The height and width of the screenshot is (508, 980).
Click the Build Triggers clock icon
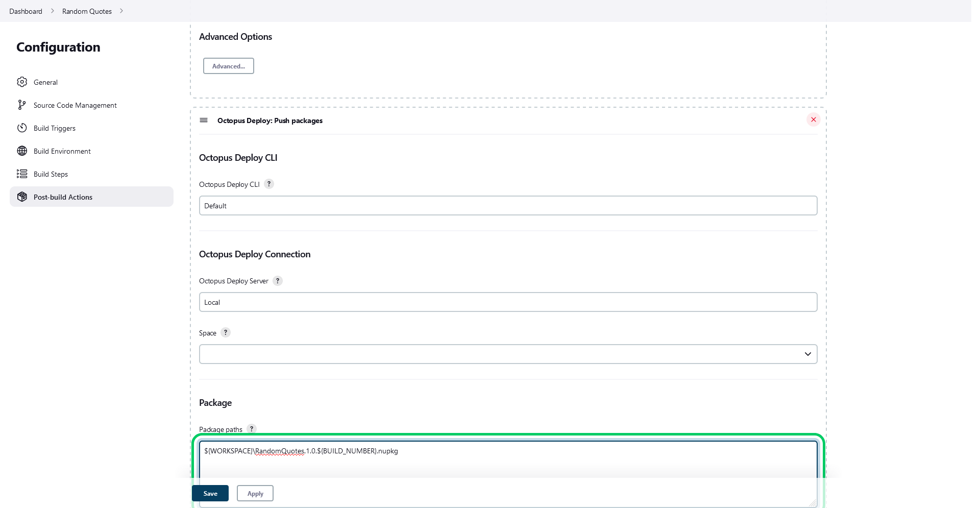22,128
